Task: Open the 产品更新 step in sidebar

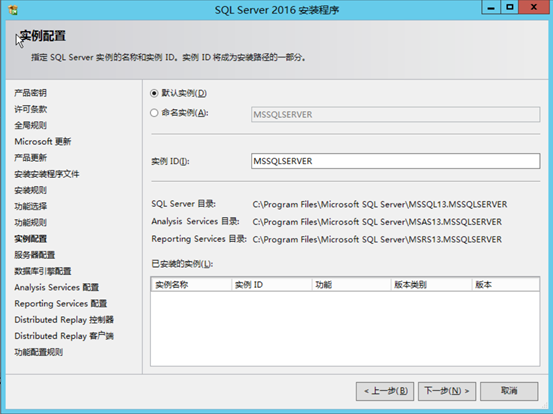Action: (30, 158)
